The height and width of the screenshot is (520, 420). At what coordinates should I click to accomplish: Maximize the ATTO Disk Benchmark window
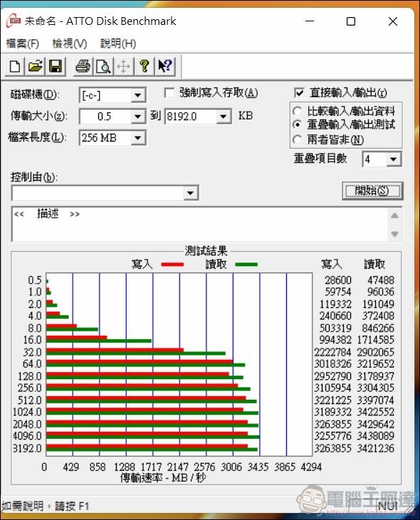point(351,21)
